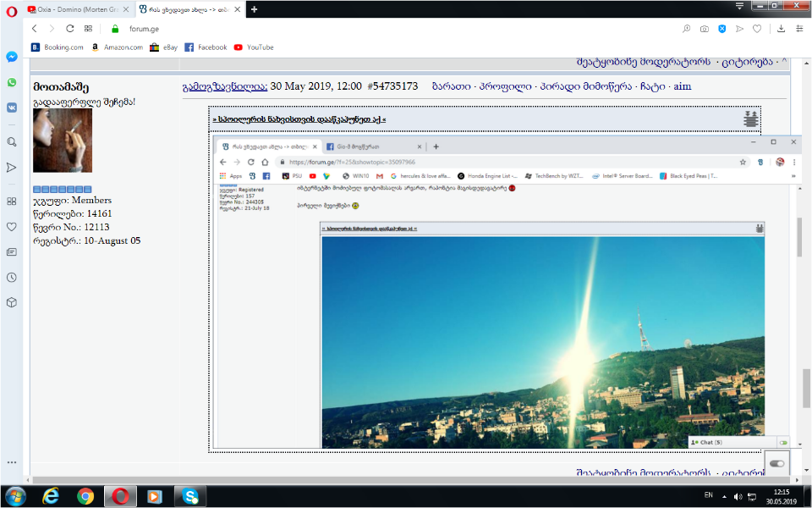
Task: Click the spoiler header link text
Action: [299, 120]
